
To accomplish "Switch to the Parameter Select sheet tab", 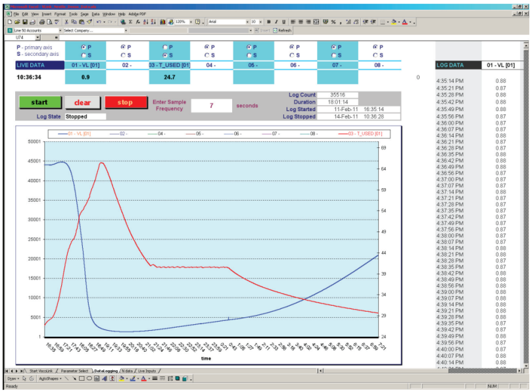I will [75, 371].
